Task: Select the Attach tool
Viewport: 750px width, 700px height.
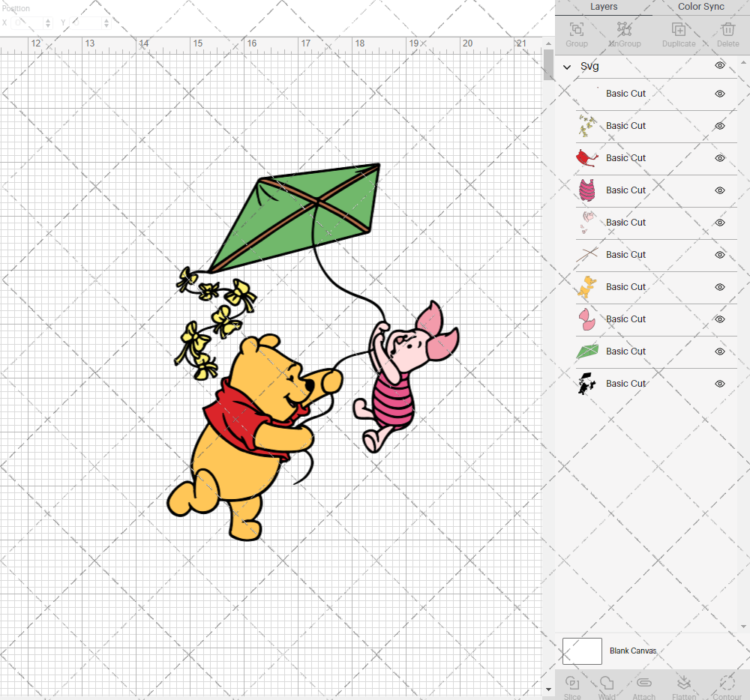Action: tap(643, 683)
